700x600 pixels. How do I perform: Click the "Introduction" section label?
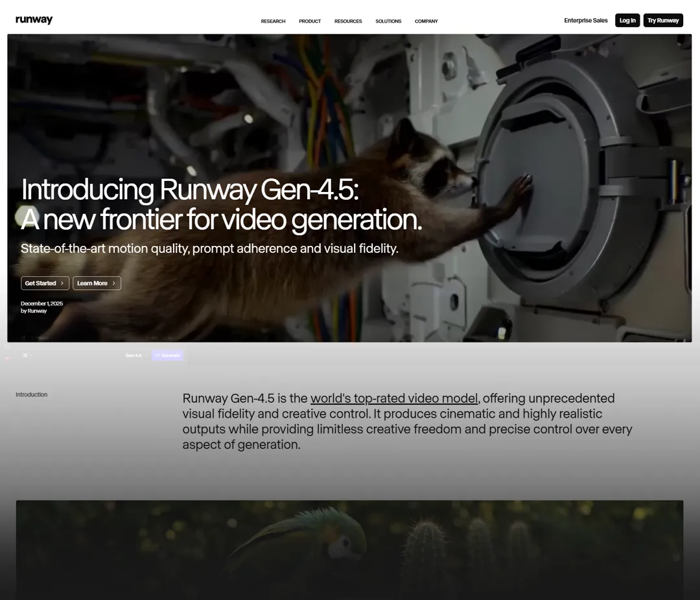click(x=31, y=394)
